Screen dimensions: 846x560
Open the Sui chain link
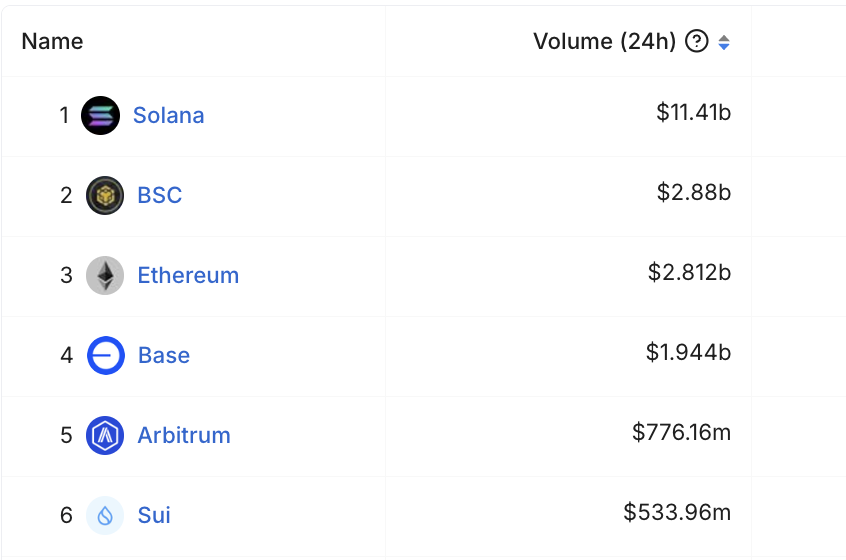154,515
